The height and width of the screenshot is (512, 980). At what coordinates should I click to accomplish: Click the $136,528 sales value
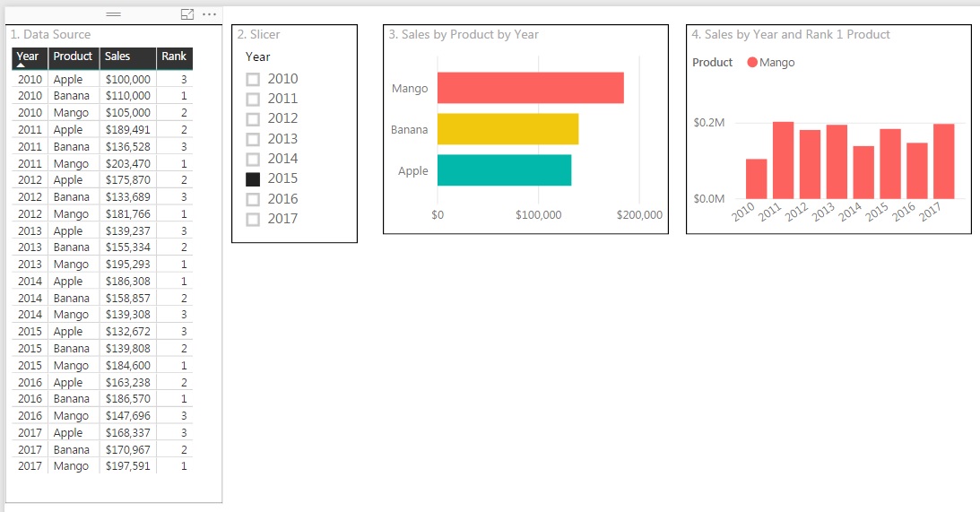[127, 146]
